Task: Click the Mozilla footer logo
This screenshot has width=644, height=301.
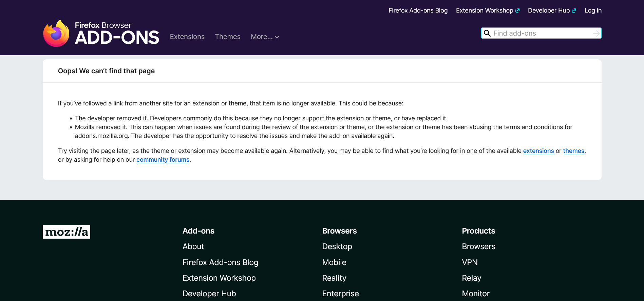Action: coord(67,232)
